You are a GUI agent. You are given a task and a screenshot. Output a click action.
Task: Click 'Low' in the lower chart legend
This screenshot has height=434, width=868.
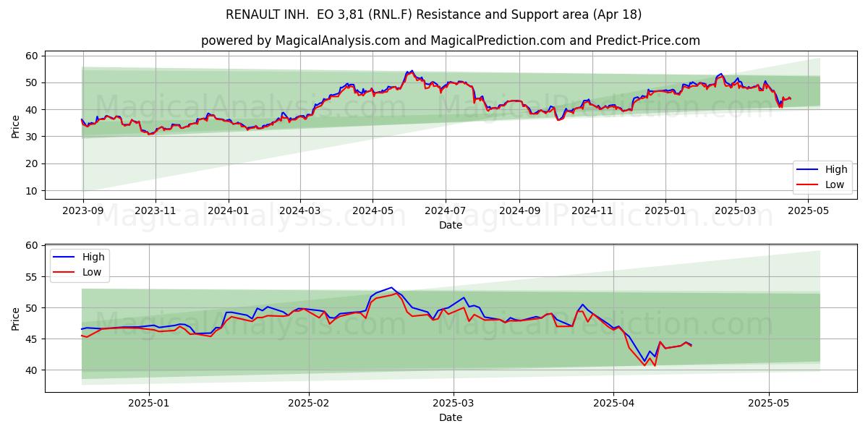pos(92,272)
